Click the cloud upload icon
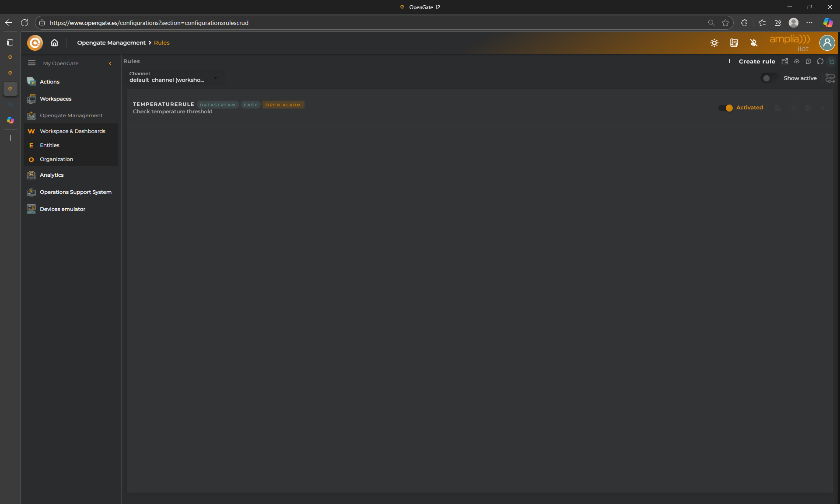Image resolution: width=840 pixels, height=504 pixels. 797,61
